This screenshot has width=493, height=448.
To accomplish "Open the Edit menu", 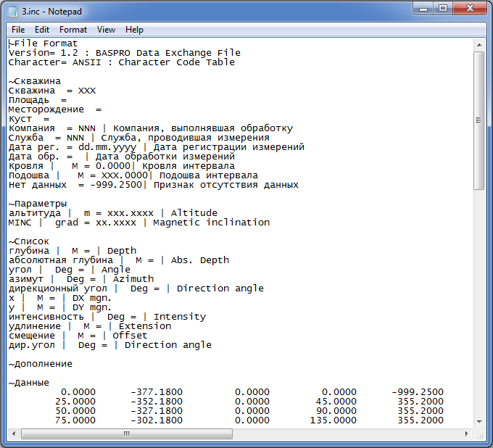I will pos(42,30).
